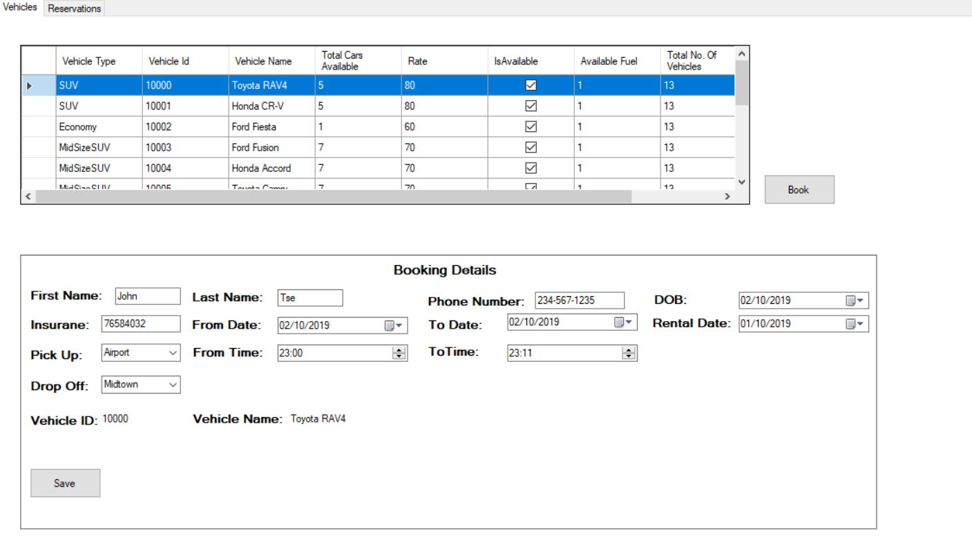Click Vehicle Id cell 10002

click(x=185, y=127)
